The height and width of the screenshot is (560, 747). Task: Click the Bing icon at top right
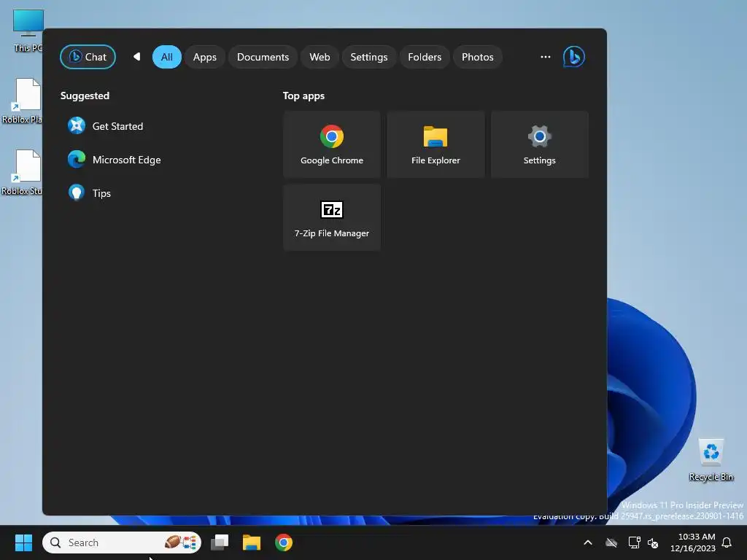573,57
